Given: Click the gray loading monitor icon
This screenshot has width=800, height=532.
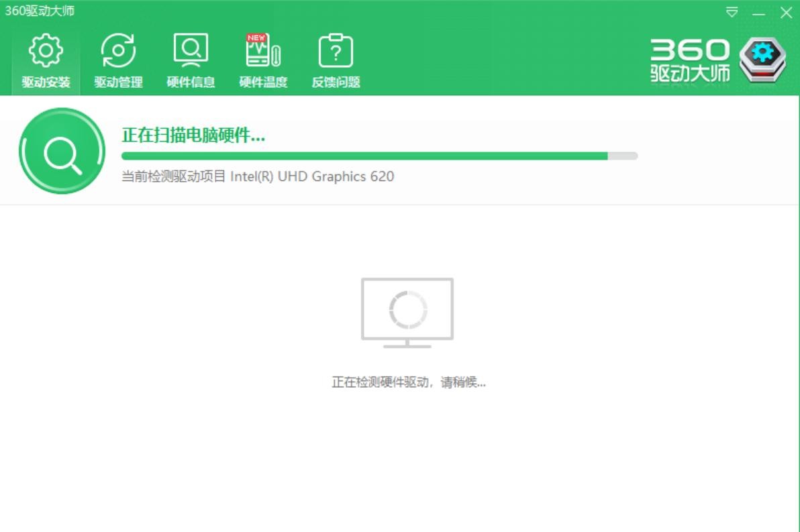Looking at the screenshot, I should (x=407, y=312).
